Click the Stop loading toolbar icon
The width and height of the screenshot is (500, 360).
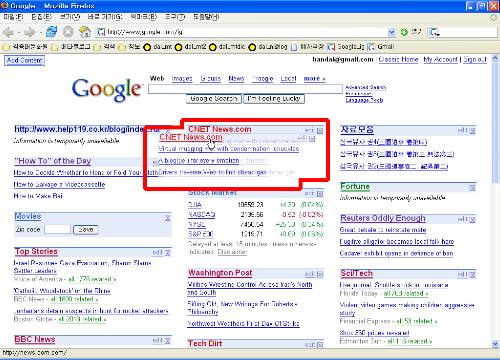[68, 32]
